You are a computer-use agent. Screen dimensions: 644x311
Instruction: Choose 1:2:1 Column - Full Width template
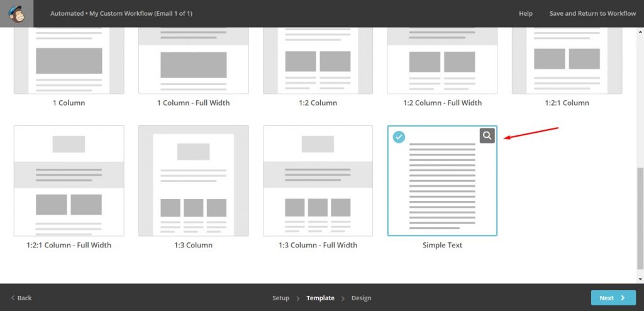point(69,181)
